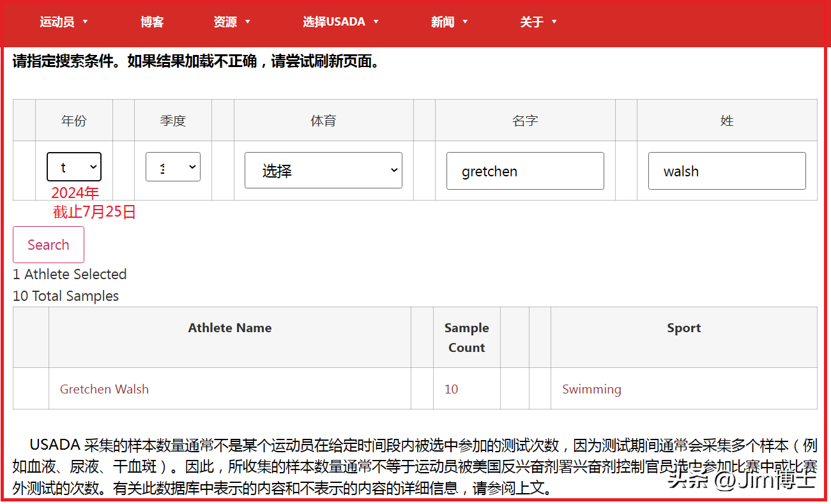The height and width of the screenshot is (504, 831).
Task: Open the 博客 page
Action: tap(152, 22)
